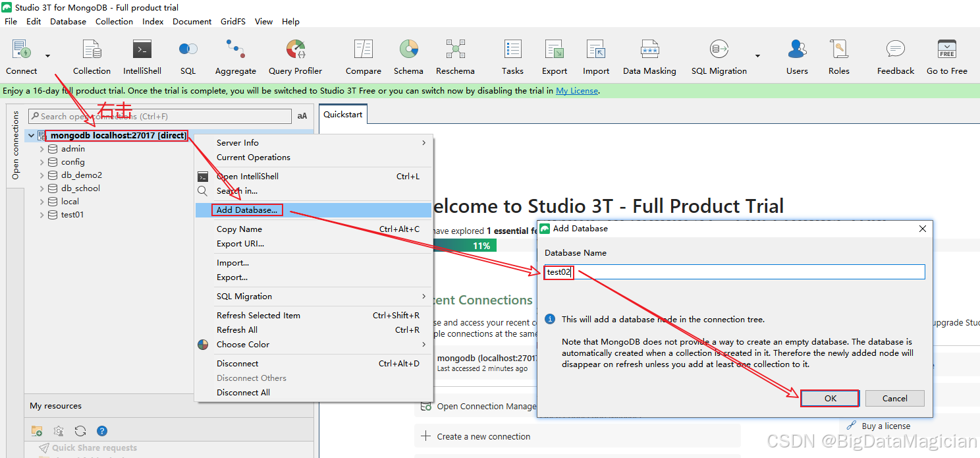Open the Roles toolbar icon
Screen dimensions: 980x458
(838, 49)
